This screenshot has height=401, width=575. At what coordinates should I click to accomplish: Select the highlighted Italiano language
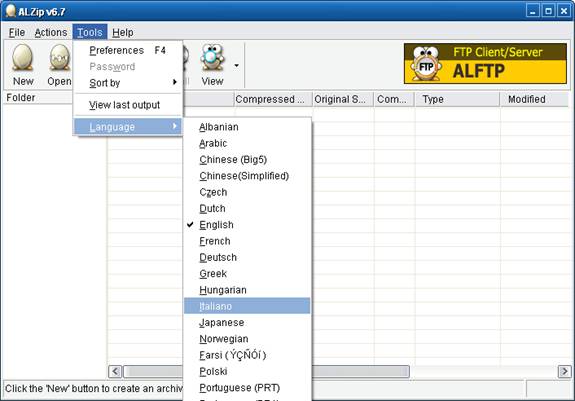[x=247, y=306]
